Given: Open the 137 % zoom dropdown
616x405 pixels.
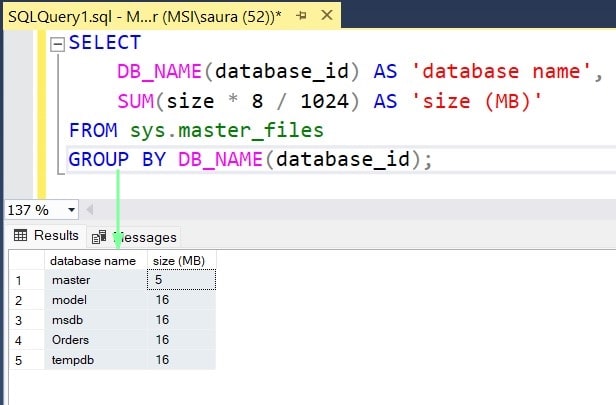Looking at the screenshot, I should [x=71, y=210].
